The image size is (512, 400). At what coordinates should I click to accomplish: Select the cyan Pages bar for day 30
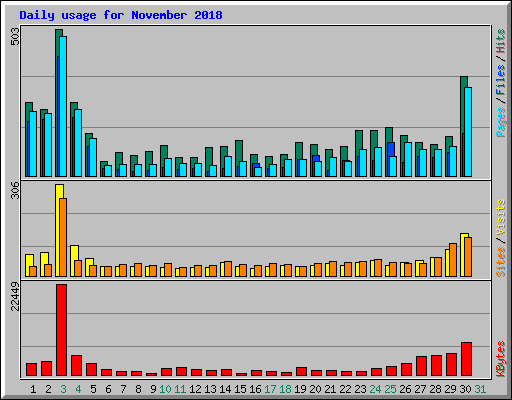[468, 132]
